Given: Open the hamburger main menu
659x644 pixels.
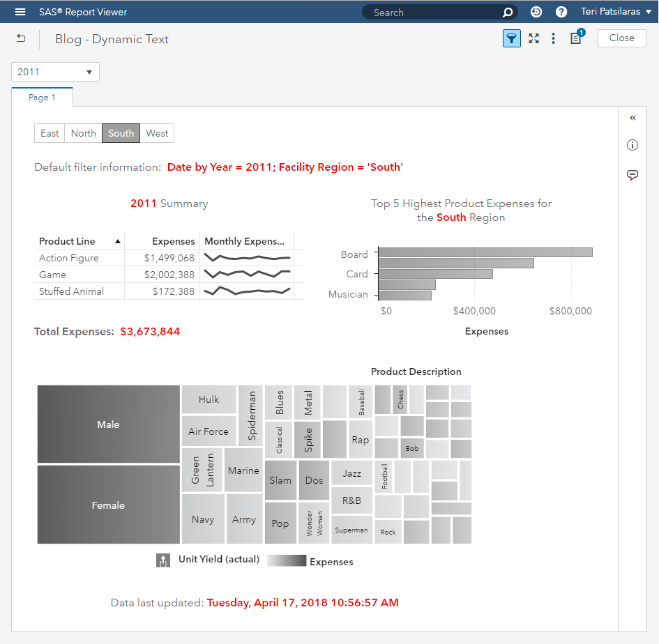Looking at the screenshot, I should point(20,12).
